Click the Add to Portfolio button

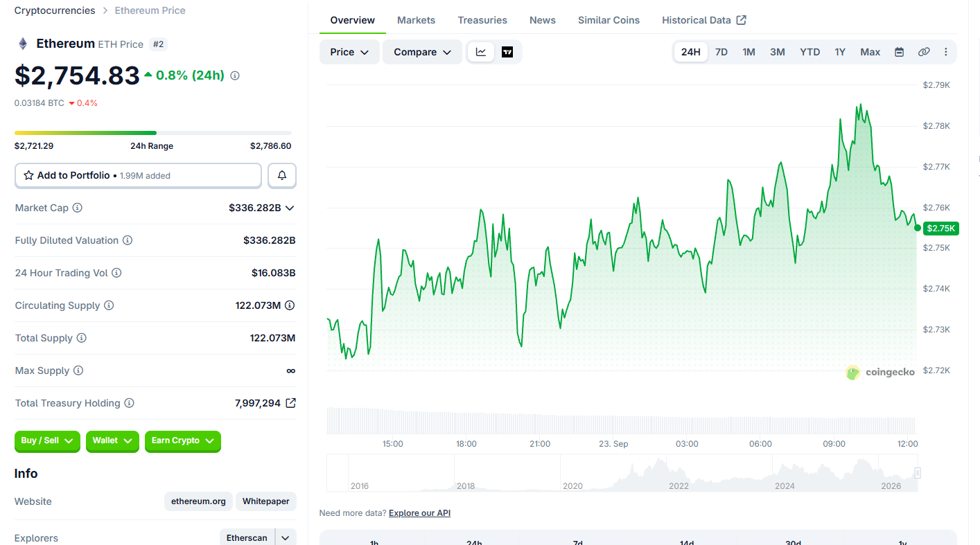138,175
